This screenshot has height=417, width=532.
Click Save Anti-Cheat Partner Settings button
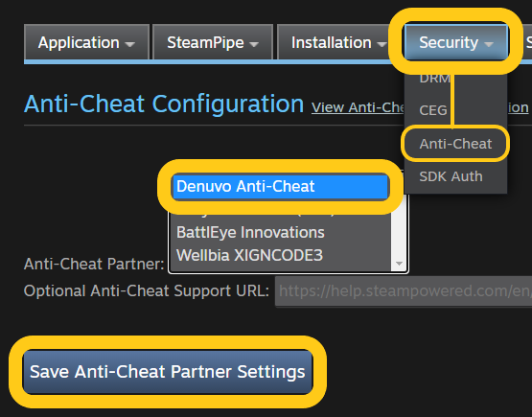pos(168,372)
